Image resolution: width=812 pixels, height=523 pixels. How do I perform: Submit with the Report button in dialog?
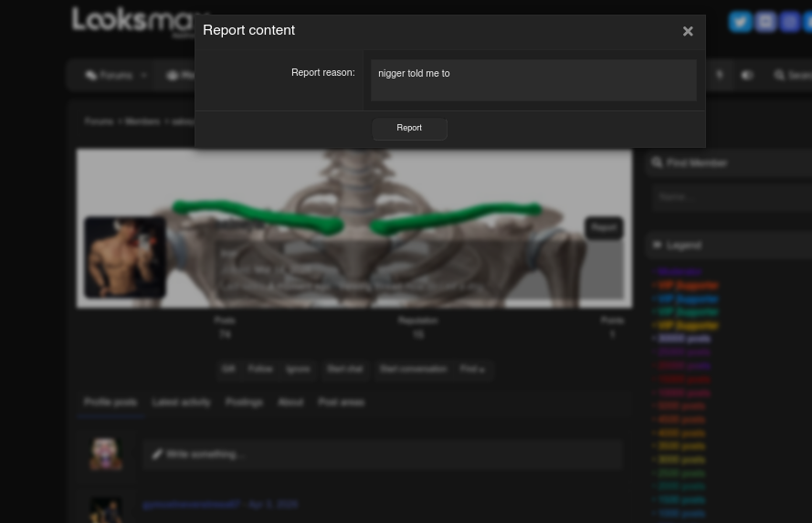(409, 129)
